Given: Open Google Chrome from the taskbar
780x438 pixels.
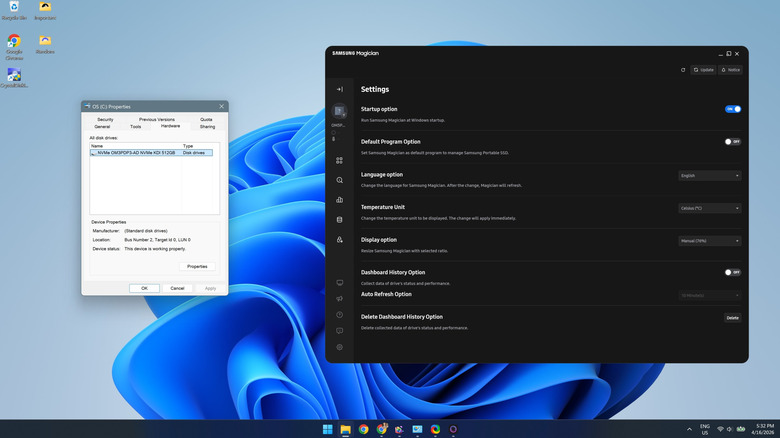Looking at the screenshot, I should click(364, 429).
